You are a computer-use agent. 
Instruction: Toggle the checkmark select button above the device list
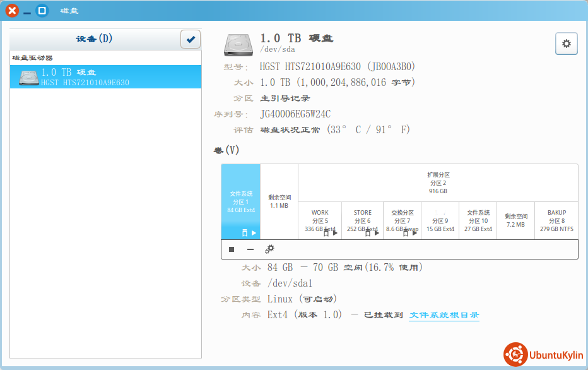(191, 39)
